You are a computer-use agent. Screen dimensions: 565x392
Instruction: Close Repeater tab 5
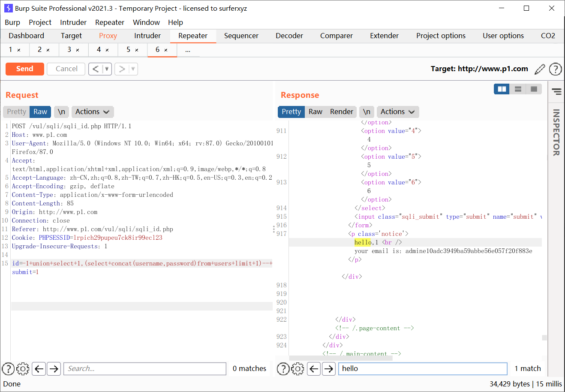[137, 50]
